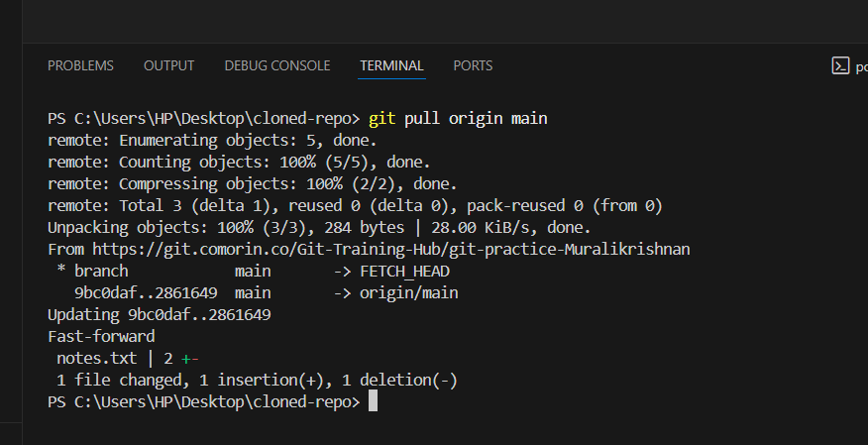Focus the terminal at the blinking cursor

[x=373, y=402]
